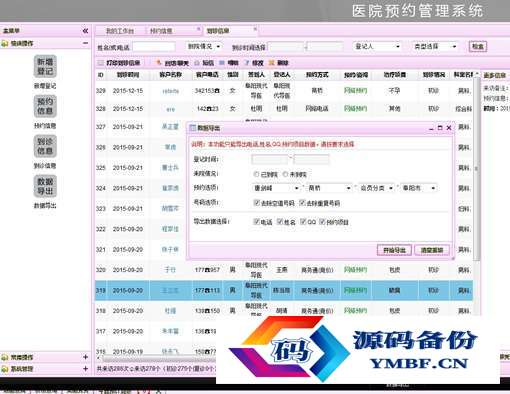Open the 新增登记 sidebar icon
Image resolution: width=510 pixels, height=394 pixels.
click(x=45, y=66)
